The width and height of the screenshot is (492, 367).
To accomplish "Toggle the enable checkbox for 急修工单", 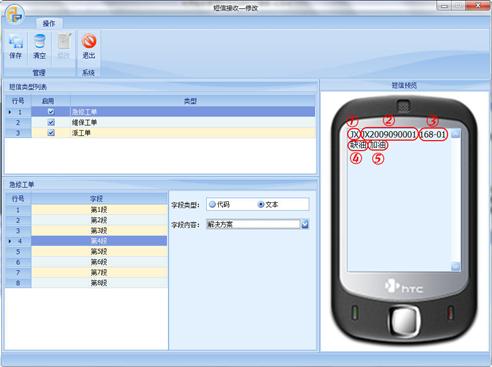I will click(51, 112).
